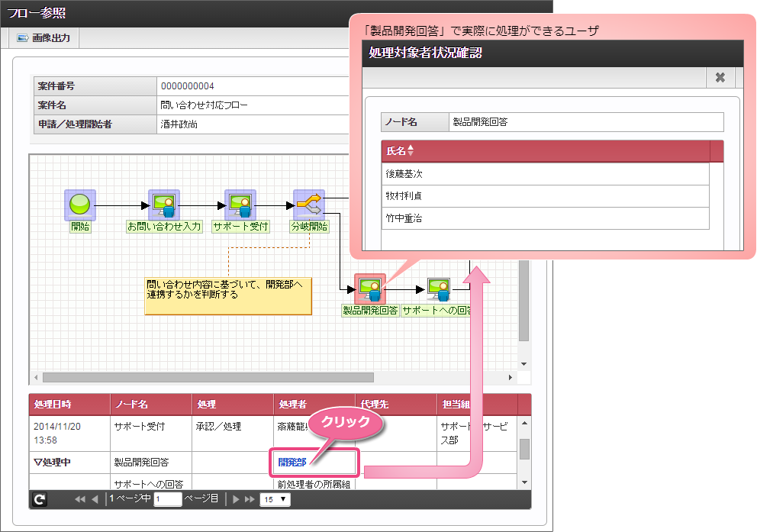Go to the previous history page
The height and width of the screenshot is (532, 757).
click(x=95, y=499)
